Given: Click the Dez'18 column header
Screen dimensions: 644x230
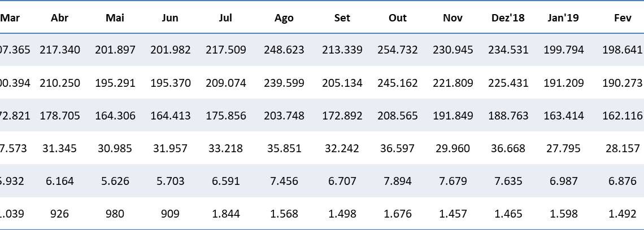Looking at the screenshot, I should pos(508,17).
